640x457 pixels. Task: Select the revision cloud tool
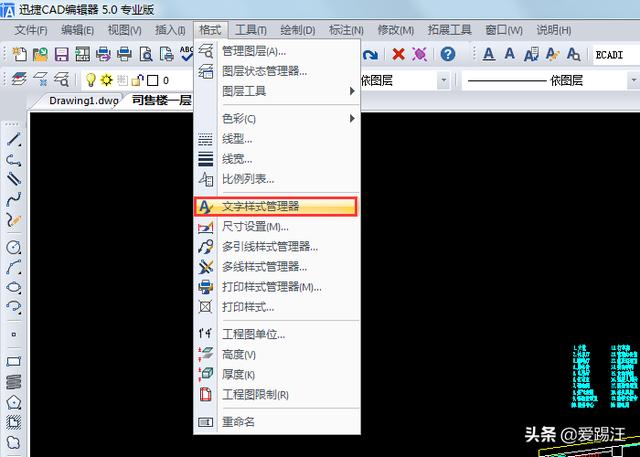13,442
